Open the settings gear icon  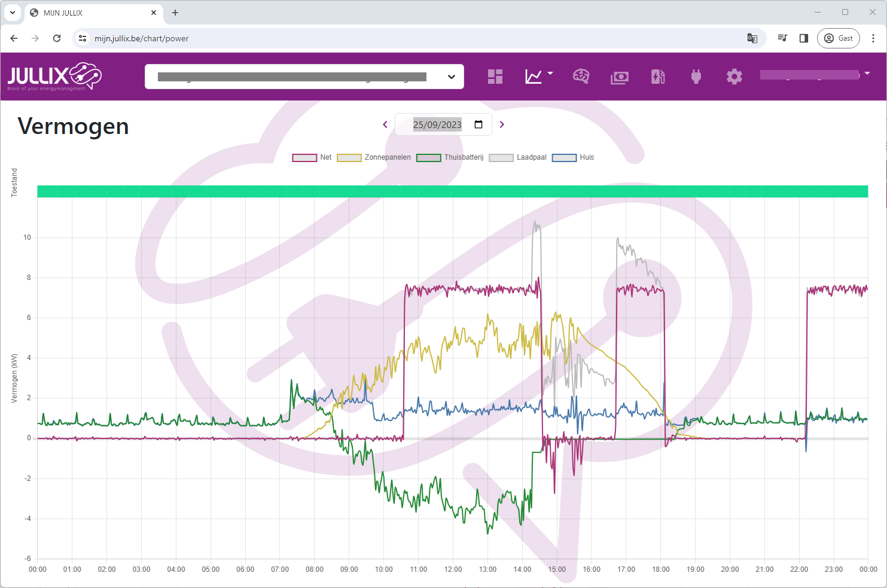pos(734,77)
